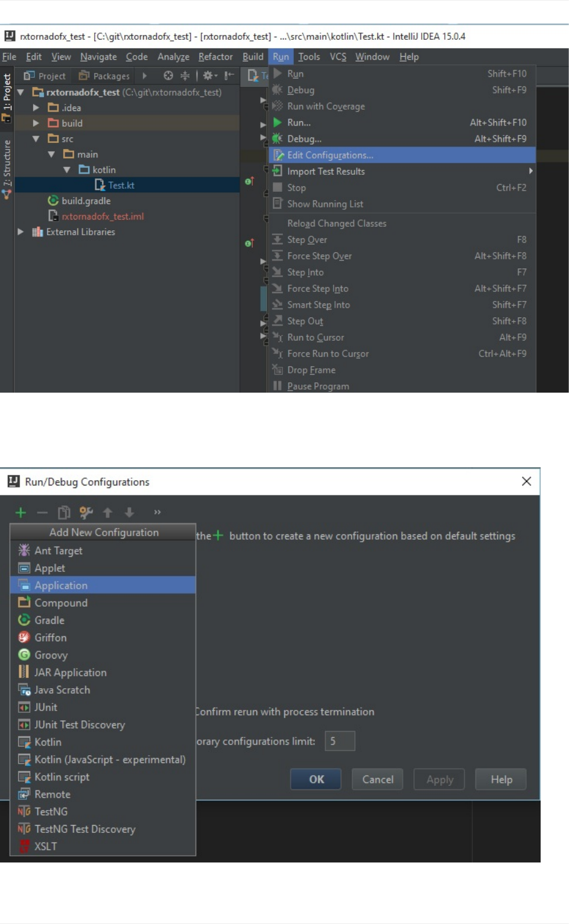Select Run... with Alt+Shift+F10 shortcut
The height and width of the screenshot is (924, 569).
click(402, 122)
